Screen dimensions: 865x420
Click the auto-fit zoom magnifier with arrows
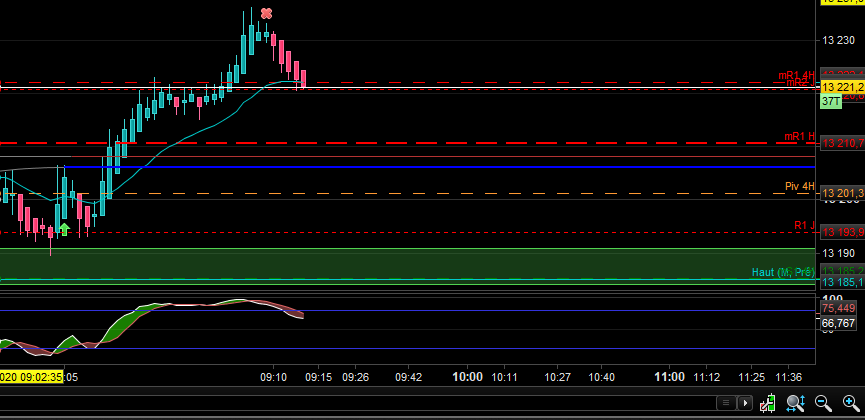[795, 403]
